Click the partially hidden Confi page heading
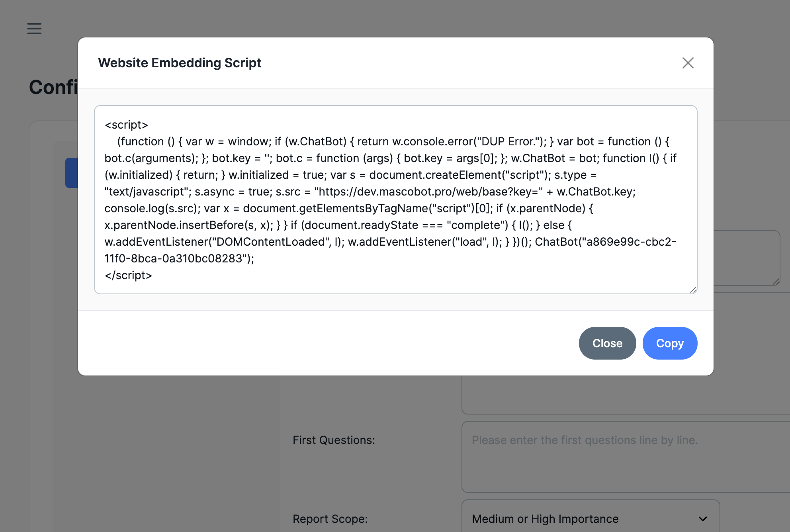 click(x=53, y=87)
